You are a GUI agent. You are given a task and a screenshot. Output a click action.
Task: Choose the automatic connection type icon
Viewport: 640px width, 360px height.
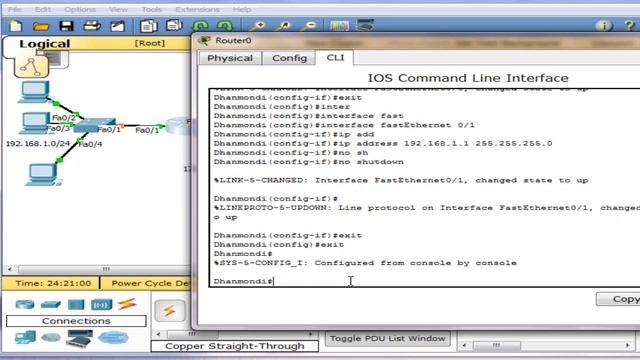pyautogui.click(x=170, y=311)
